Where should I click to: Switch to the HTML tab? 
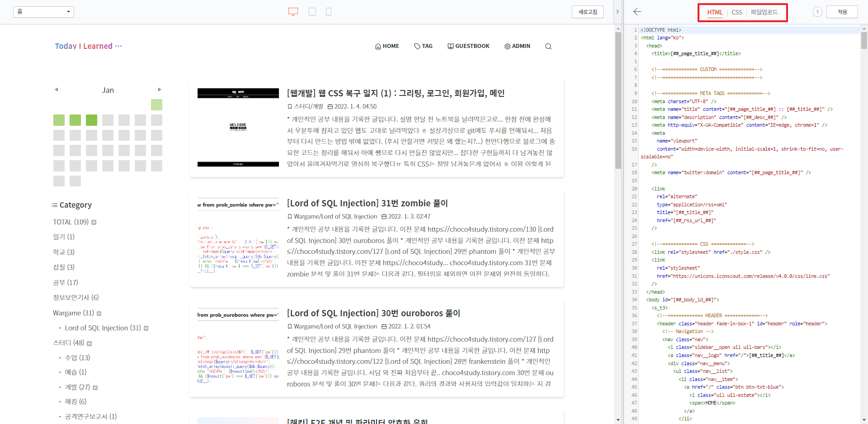(715, 12)
